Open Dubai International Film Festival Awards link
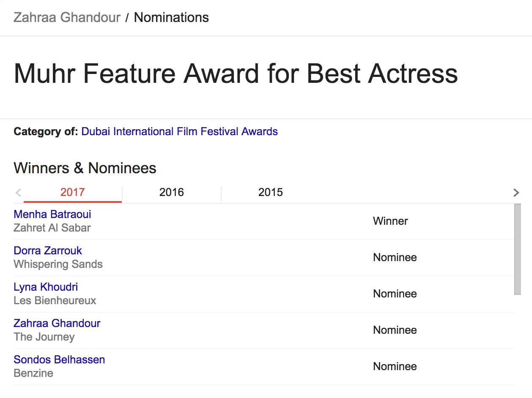 click(x=180, y=131)
